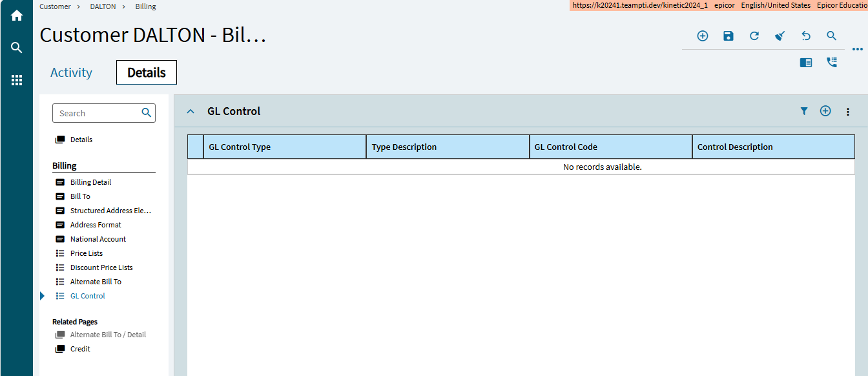Click the Billing breadcrumb
The width and height of the screenshot is (868, 376).
[x=145, y=6]
